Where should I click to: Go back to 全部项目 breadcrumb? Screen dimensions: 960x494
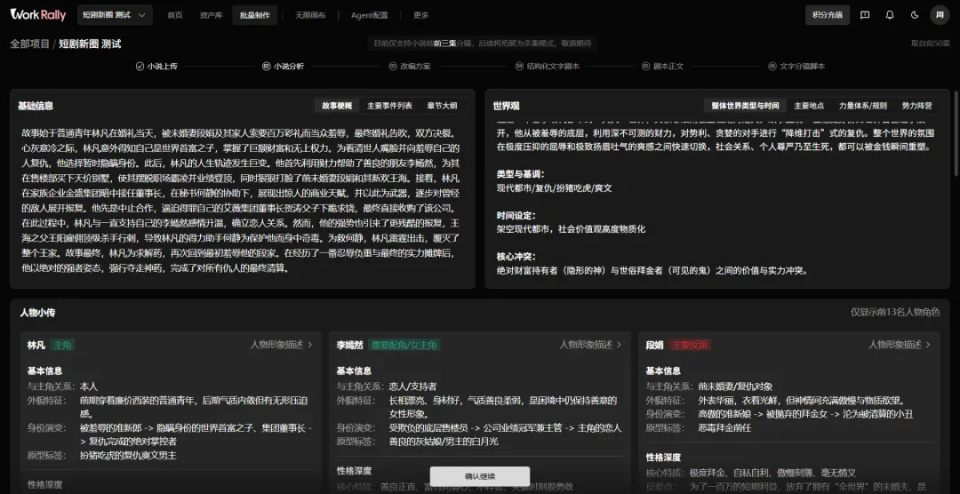click(30, 44)
